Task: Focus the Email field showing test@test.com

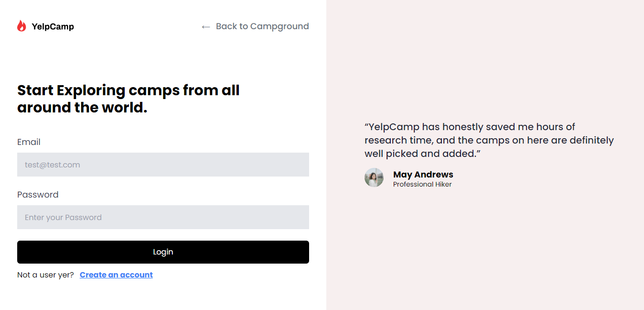Action: (x=163, y=165)
